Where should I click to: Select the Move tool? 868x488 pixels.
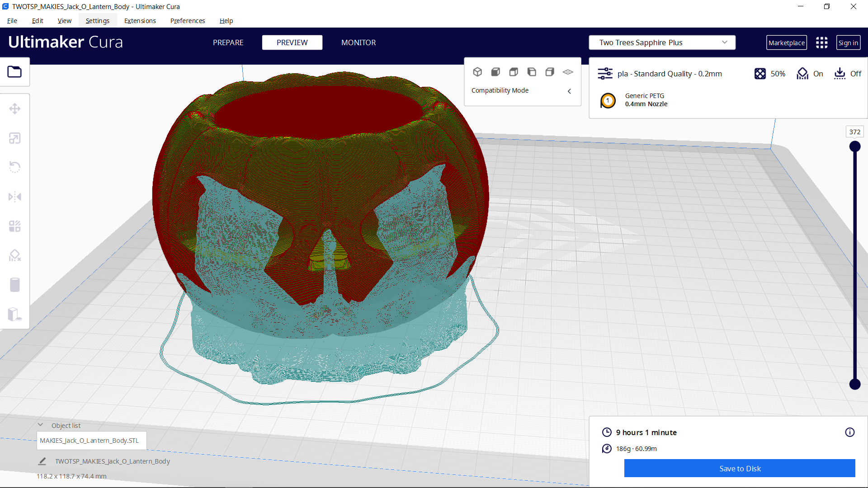pyautogui.click(x=14, y=109)
